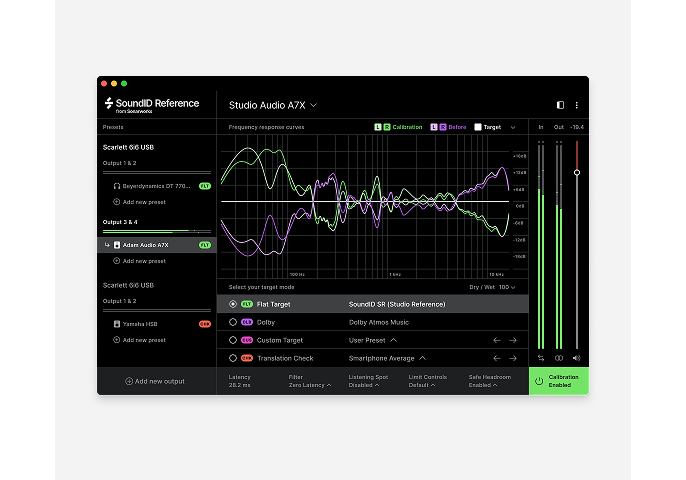Screen dimensions: 686x480
Task: Toggle the white Target curve checkbox
Action: pyautogui.click(x=478, y=127)
